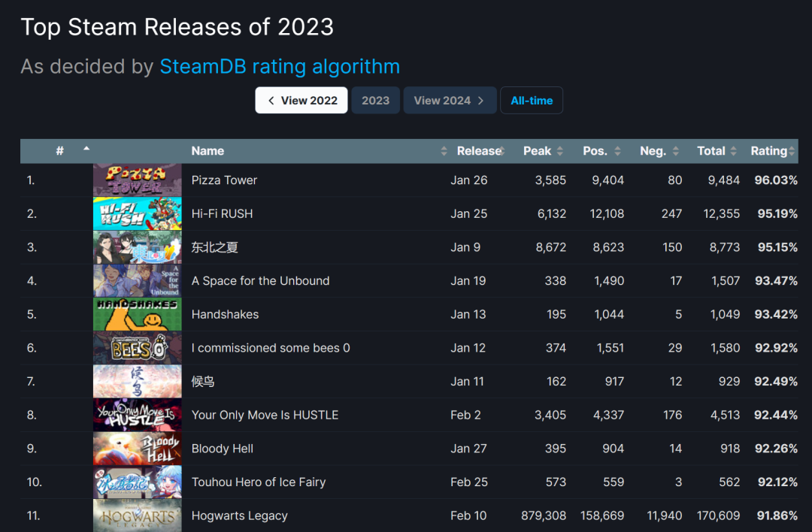Sort by Total reviews arrows
Image resolution: width=812 pixels, height=532 pixels.
[733, 151]
